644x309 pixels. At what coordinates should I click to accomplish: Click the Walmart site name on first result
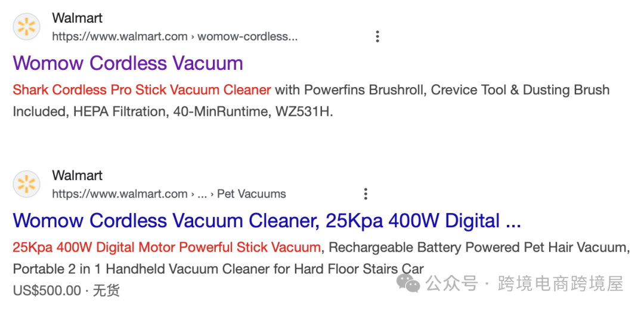[x=77, y=18]
